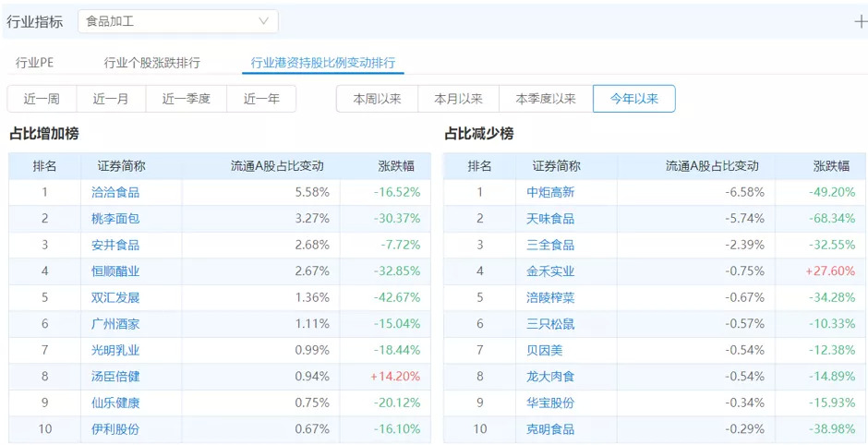The height and width of the screenshot is (445, 868).
Task: Click 证券简称 header in 占比增加榜 table
Action: coord(121,166)
